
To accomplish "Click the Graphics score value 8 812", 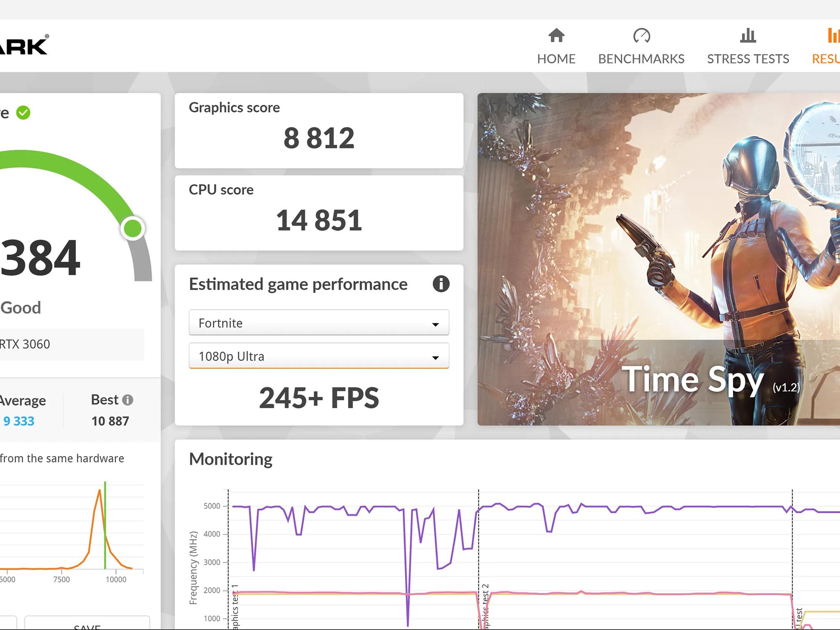I will [319, 138].
